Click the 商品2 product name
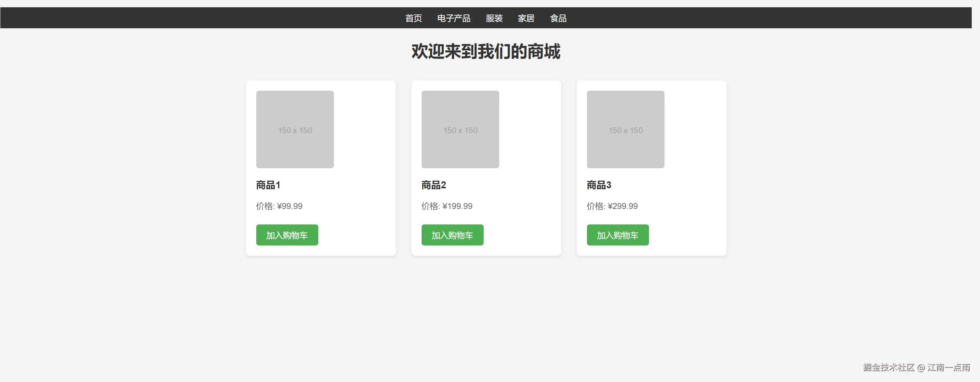This screenshot has width=980, height=382. click(433, 185)
